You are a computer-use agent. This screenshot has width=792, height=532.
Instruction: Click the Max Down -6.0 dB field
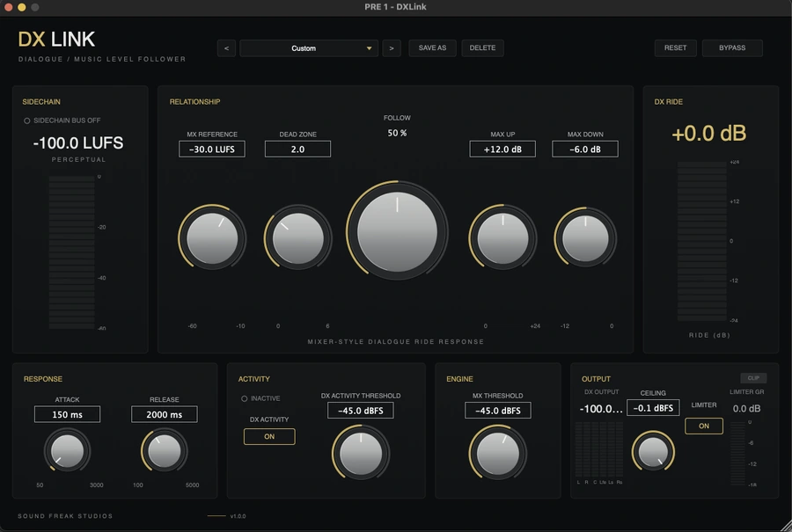(x=585, y=149)
